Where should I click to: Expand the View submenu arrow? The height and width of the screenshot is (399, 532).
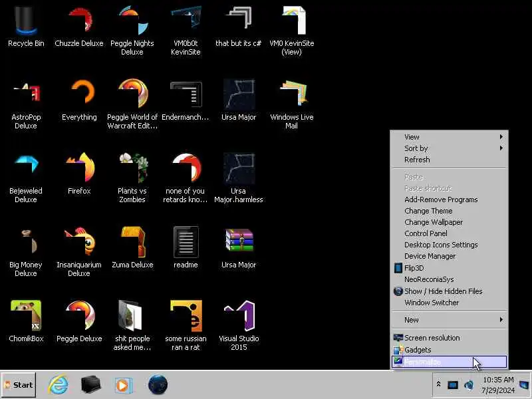(x=501, y=137)
